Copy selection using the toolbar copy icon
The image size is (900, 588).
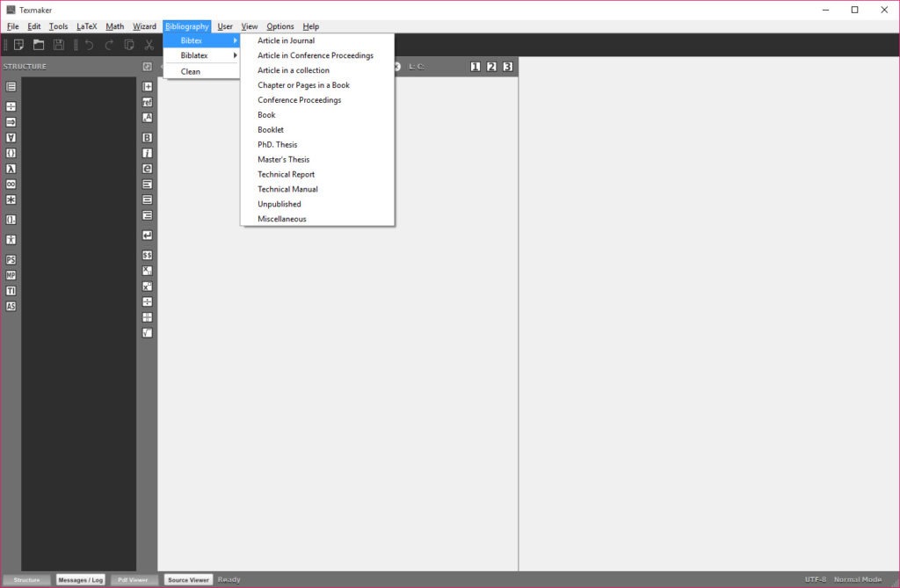point(129,45)
